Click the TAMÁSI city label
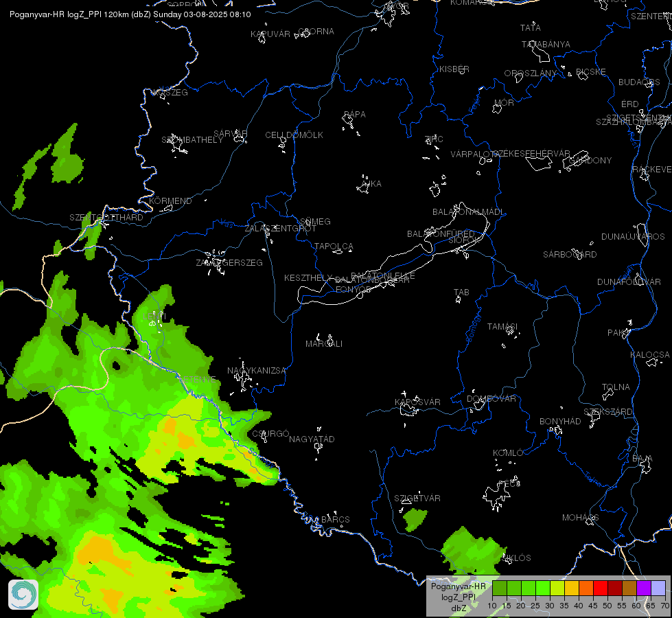Image resolution: width=672 pixels, height=618 pixels. pyautogui.click(x=502, y=327)
